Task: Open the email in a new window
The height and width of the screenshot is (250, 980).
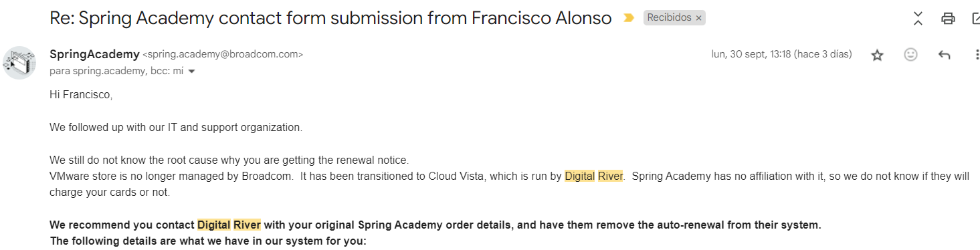Action: coord(976,19)
